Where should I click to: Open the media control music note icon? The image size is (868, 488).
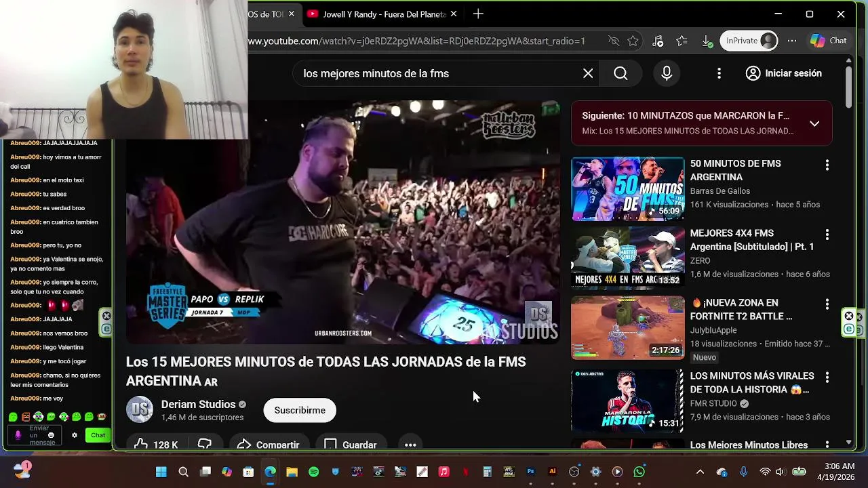pyautogui.click(x=657, y=41)
